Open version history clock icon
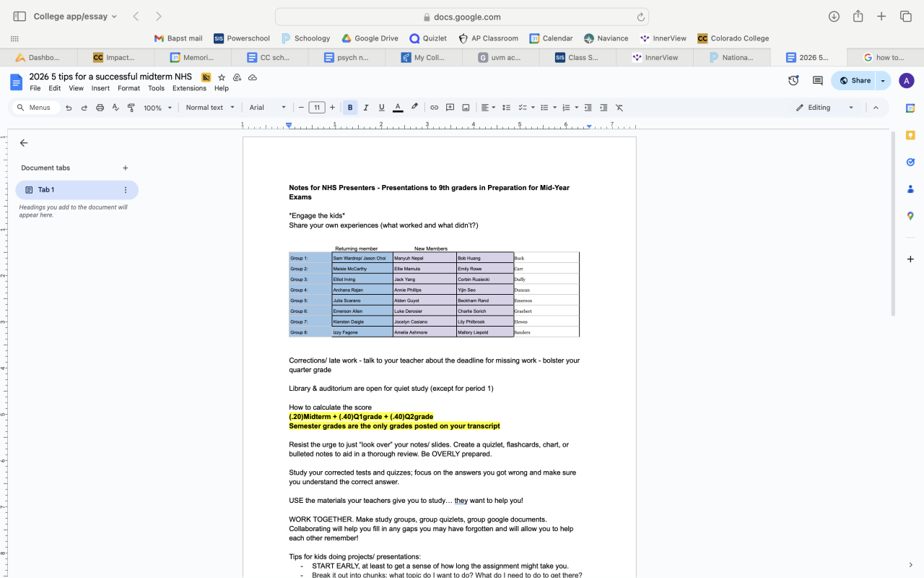 [x=793, y=81]
